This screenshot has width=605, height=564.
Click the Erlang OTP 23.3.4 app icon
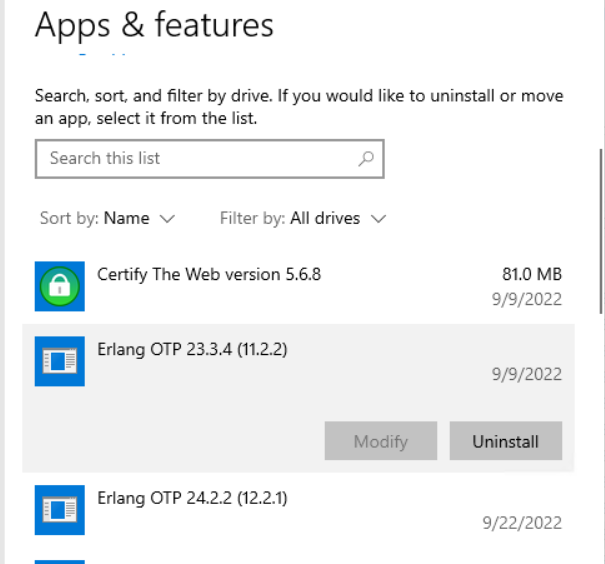[60, 361]
